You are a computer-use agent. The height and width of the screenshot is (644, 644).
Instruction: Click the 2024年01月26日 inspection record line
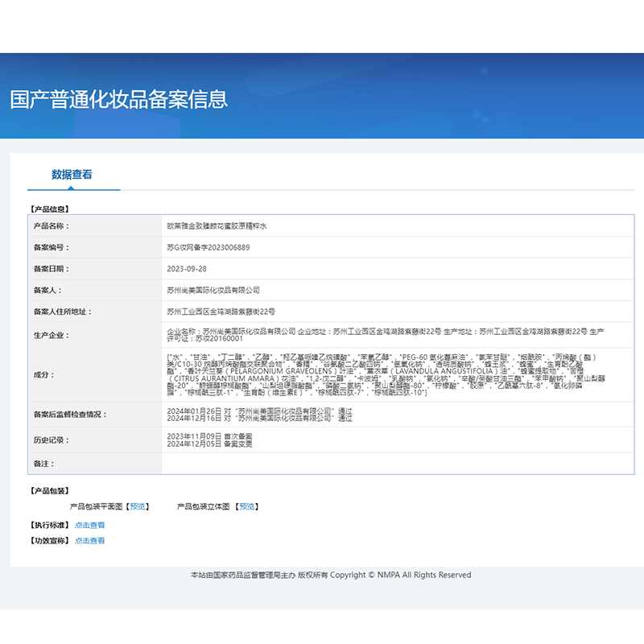259,411
